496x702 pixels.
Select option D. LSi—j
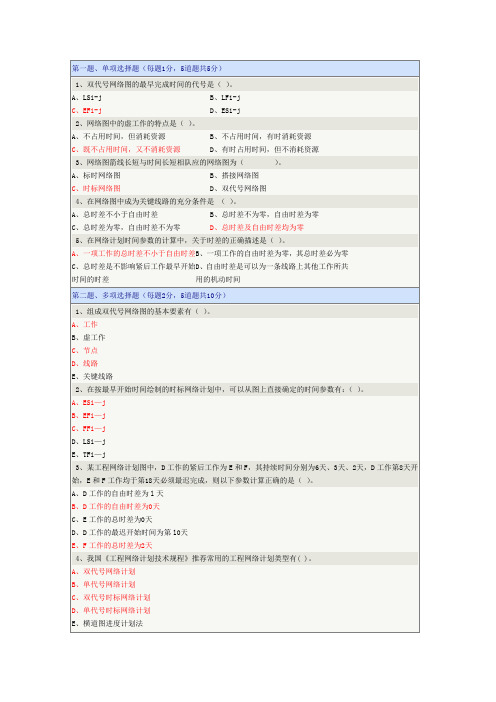pyautogui.click(x=89, y=441)
